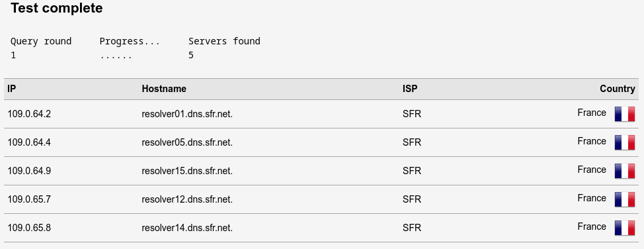The image size is (644, 249).
Task: Click the French flag for 109.0.65.7
Action: tap(624, 199)
